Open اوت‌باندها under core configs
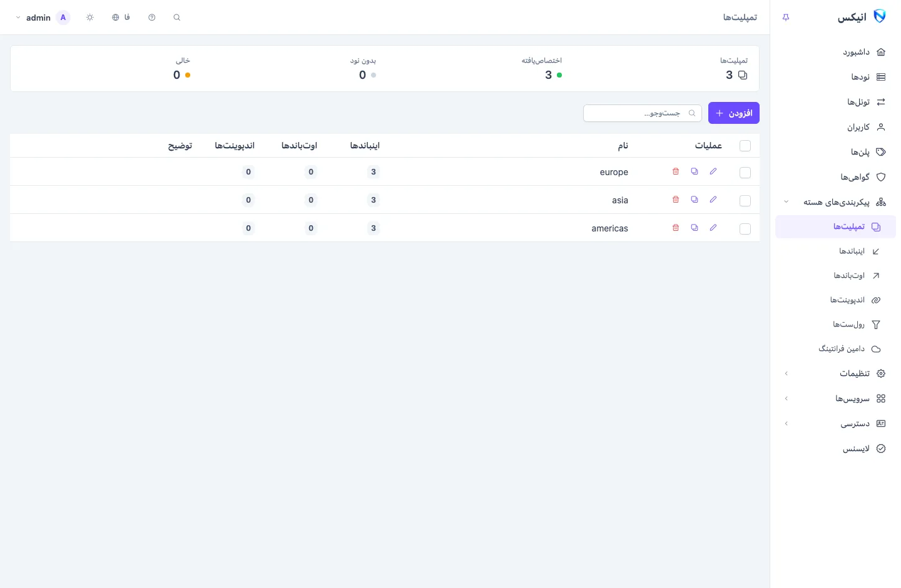Screen dimensions: 901x588 pos(835,276)
